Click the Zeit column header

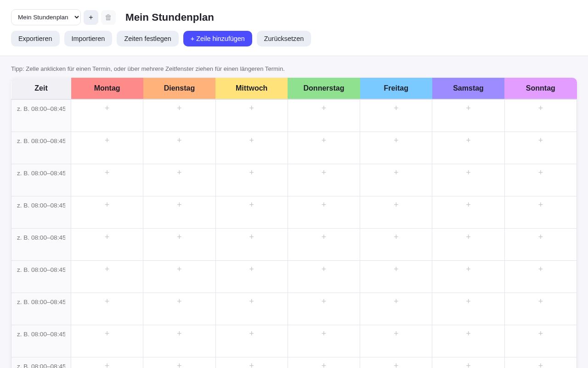41,88
